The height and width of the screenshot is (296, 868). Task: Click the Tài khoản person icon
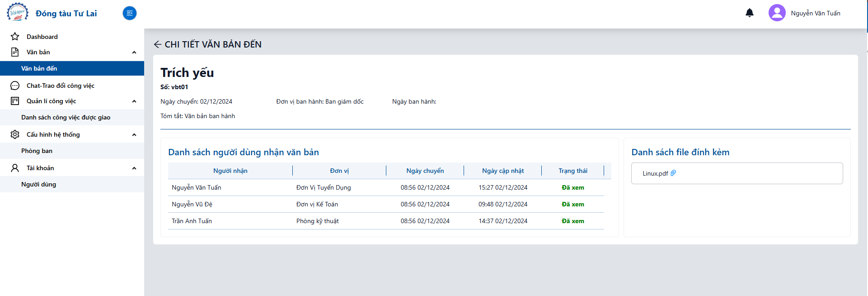pyautogui.click(x=15, y=168)
